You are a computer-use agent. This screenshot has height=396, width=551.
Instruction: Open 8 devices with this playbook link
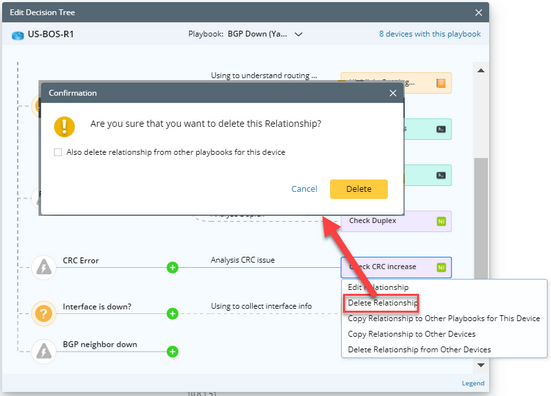430,34
